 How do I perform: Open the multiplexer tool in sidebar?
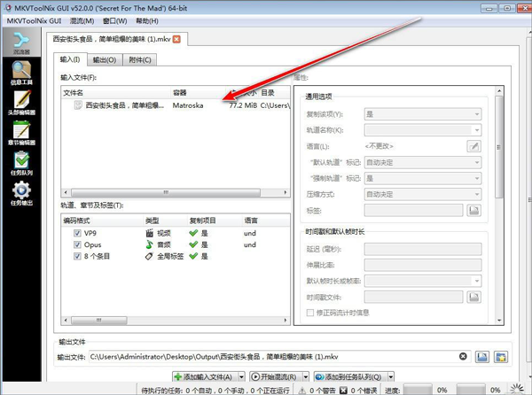tap(21, 43)
